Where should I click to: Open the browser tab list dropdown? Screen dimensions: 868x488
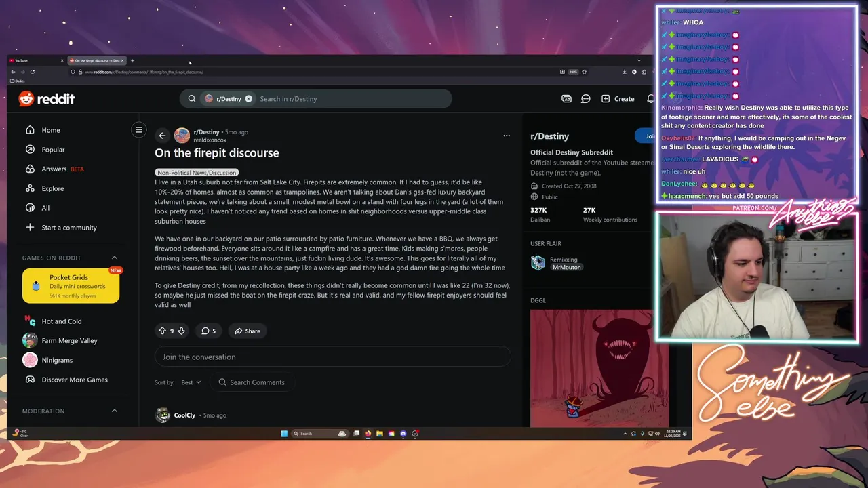[x=639, y=60]
